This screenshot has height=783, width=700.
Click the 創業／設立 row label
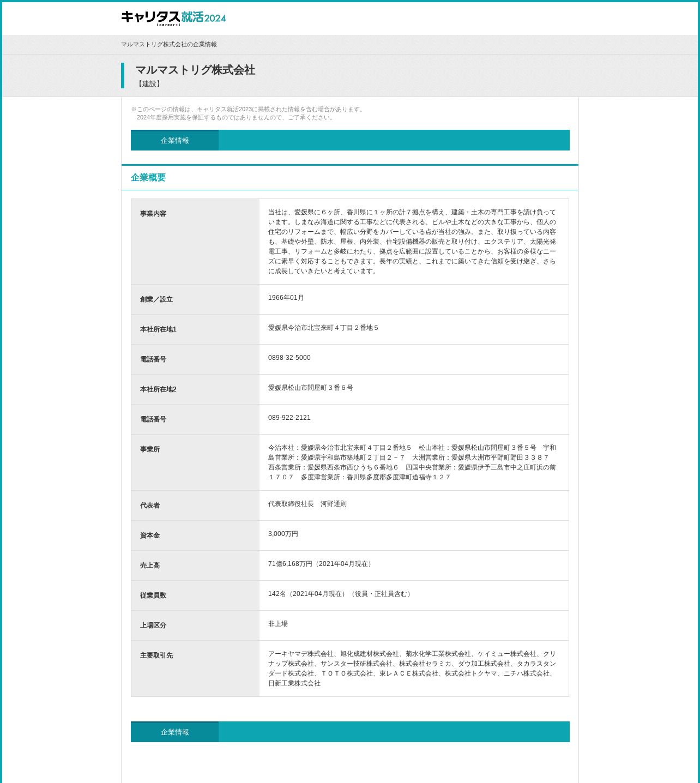(x=156, y=299)
